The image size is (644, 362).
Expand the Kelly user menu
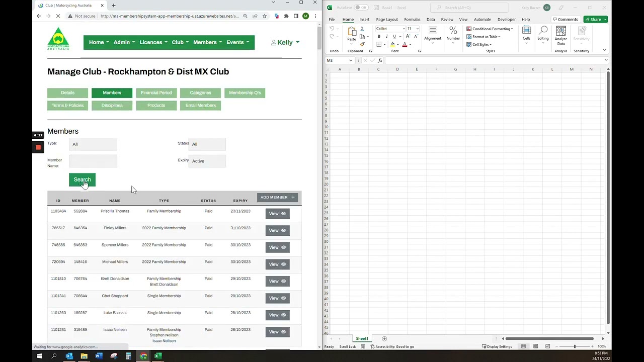(x=285, y=43)
